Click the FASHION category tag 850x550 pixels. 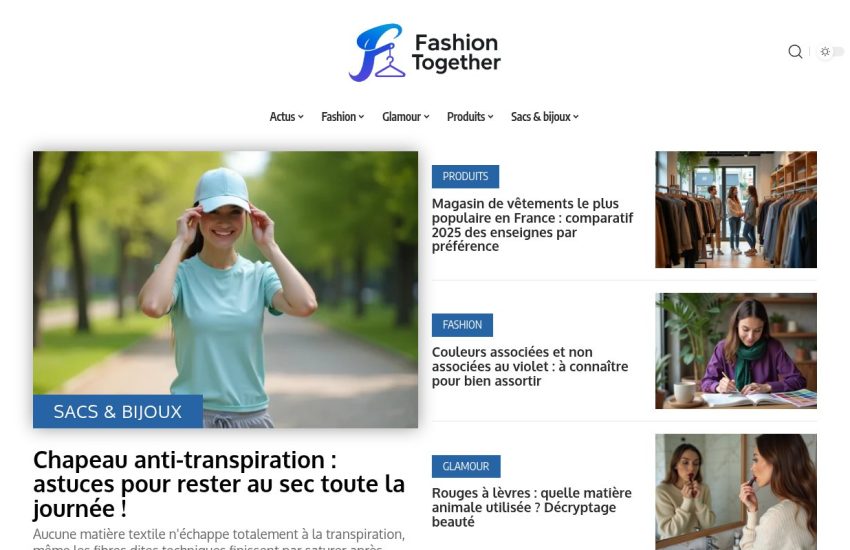(462, 325)
